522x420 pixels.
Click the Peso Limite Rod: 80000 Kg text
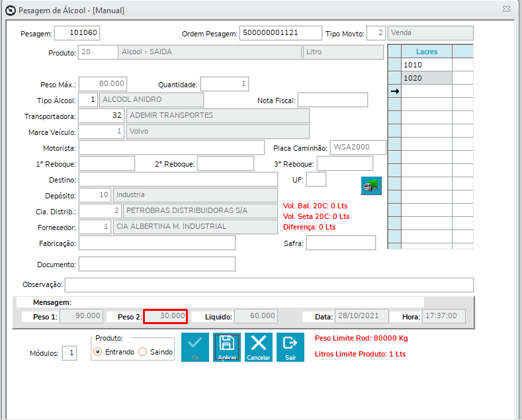click(361, 338)
